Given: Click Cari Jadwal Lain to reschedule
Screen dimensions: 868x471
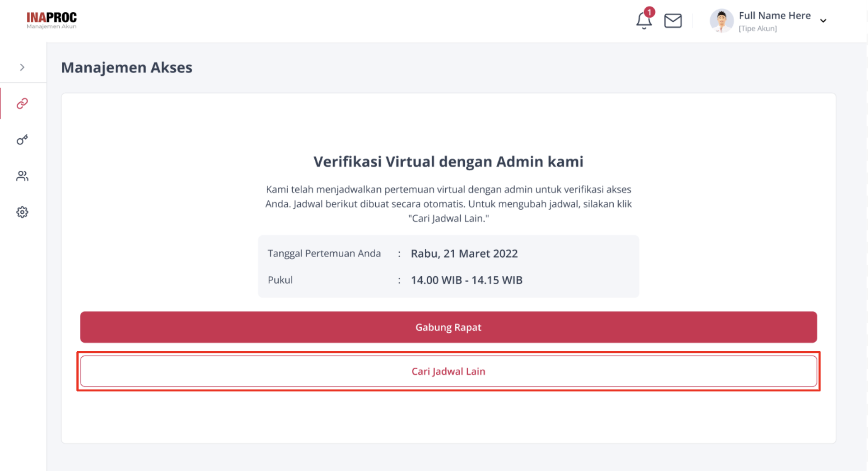Looking at the screenshot, I should 448,371.
